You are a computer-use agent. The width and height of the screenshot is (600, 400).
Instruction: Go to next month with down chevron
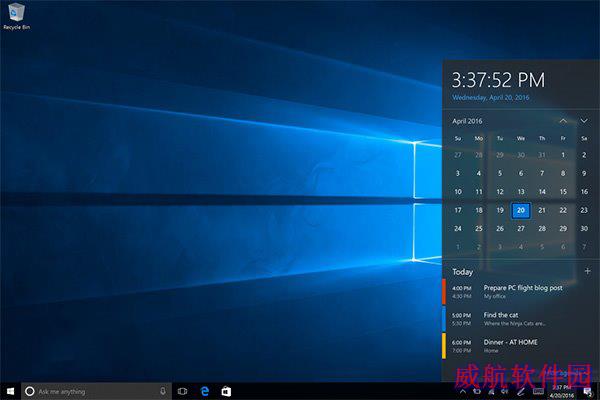[584, 121]
